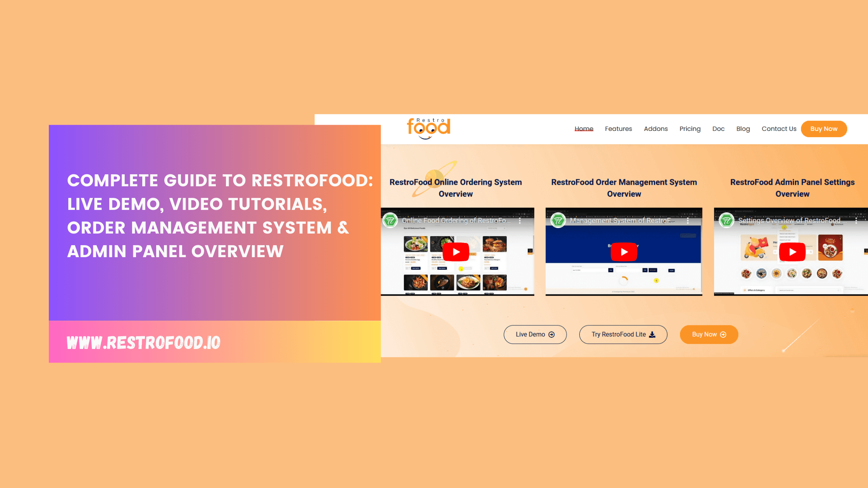Viewport: 868px width, 488px height.
Task: Play the Admin Panel Settings video
Action: (x=792, y=251)
